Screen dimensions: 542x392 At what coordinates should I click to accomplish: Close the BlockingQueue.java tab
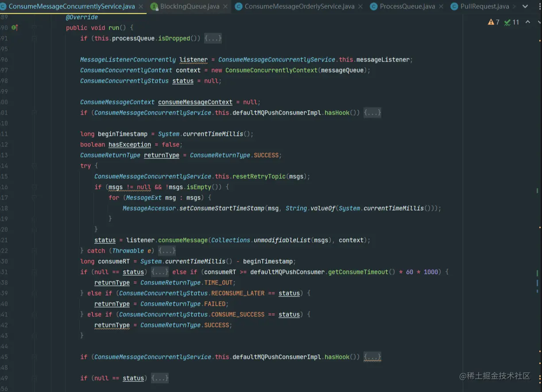(x=225, y=6)
